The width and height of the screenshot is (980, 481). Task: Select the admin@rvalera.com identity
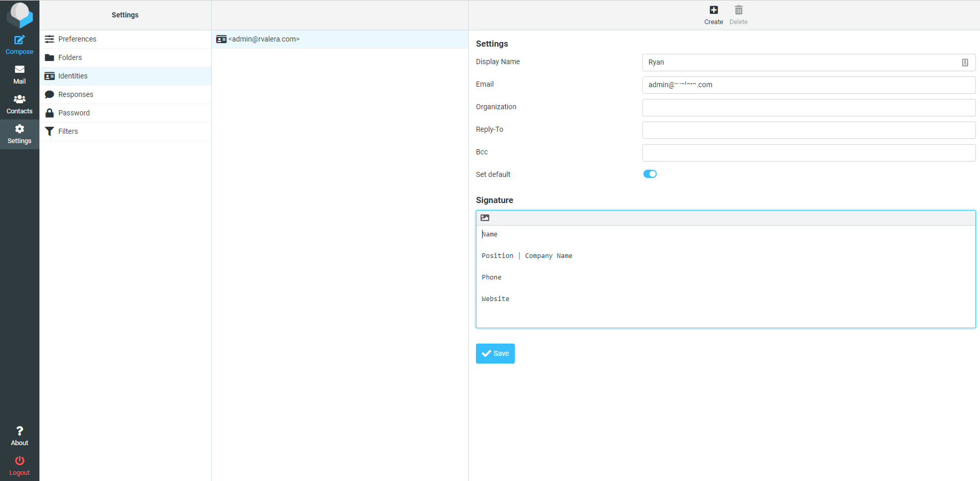pos(264,39)
